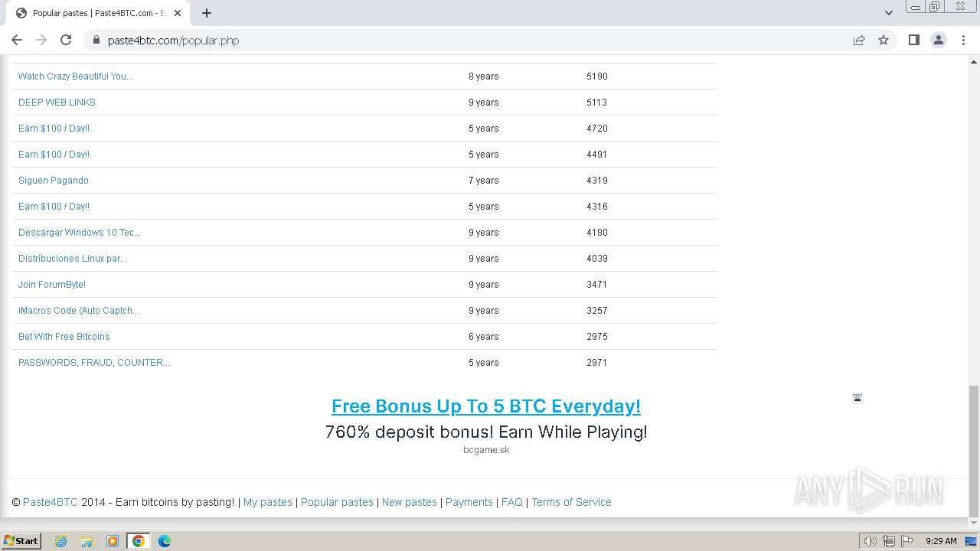Click the 5113 views cell
Screen dimensions: 980x551
point(597,103)
